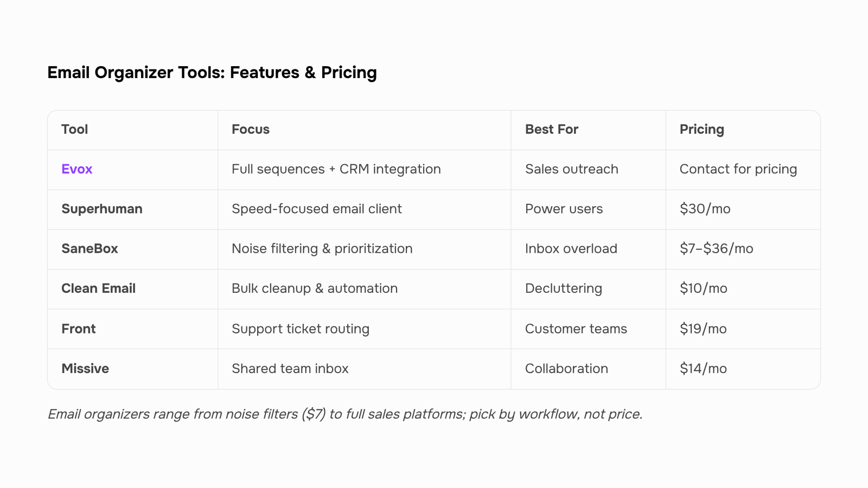Click the Front tool name
868x488 pixels.
pyautogui.click(x=78, y=329)
